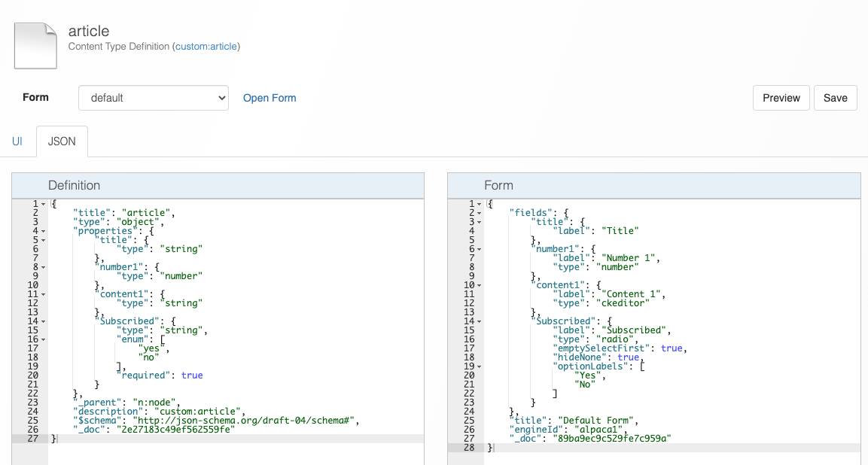Image resolution: width=868 pixels, height=465 pixels.
Task: Select the JSON tab
Action: pos(62,141)
